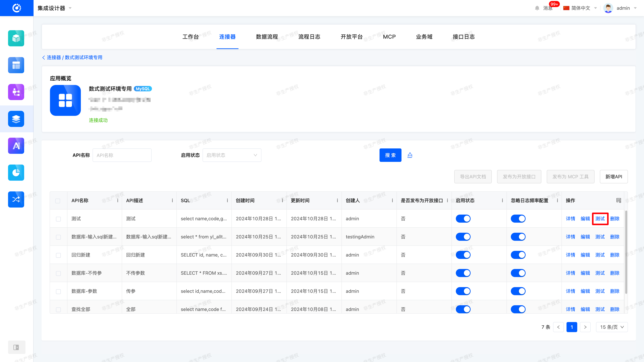Focus the API名称 search input field
This screenshot has width=644, height=362.
(x=122, y=155)
